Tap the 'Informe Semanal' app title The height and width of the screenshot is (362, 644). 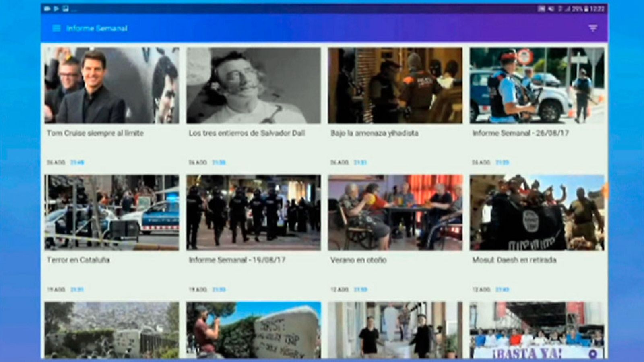pyautogui.click(x=96, y=29)
